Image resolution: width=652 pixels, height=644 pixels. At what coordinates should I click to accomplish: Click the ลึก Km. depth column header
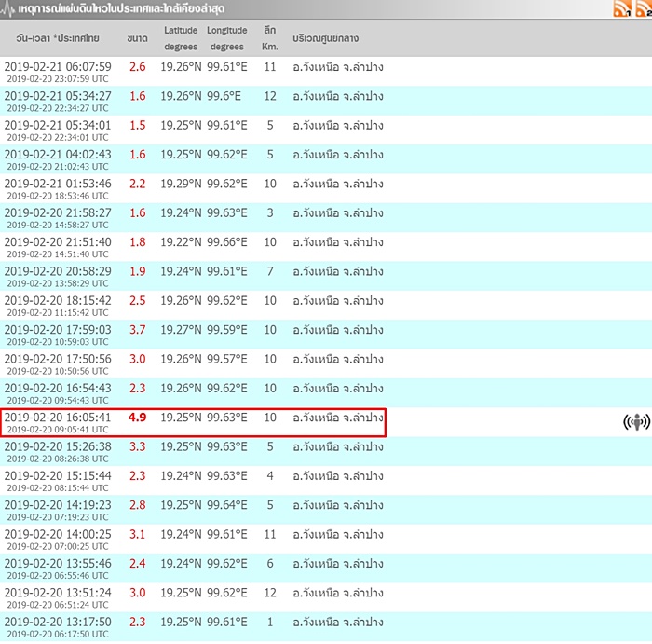(270, 38)
